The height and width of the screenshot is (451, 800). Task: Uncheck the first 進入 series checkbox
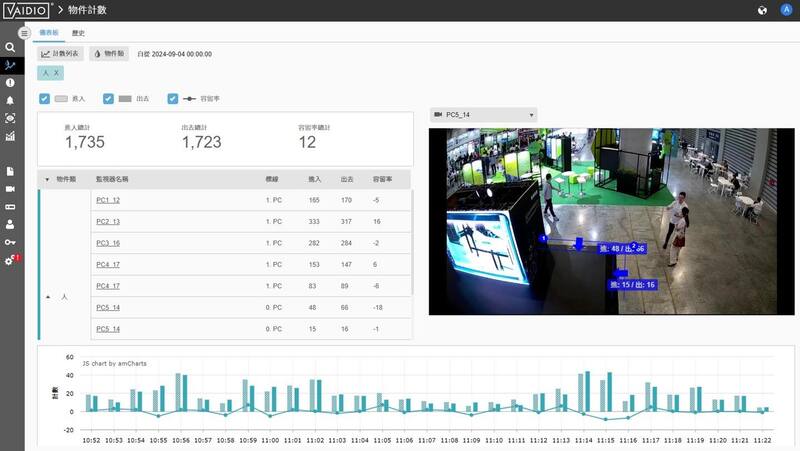click(44, 98)
